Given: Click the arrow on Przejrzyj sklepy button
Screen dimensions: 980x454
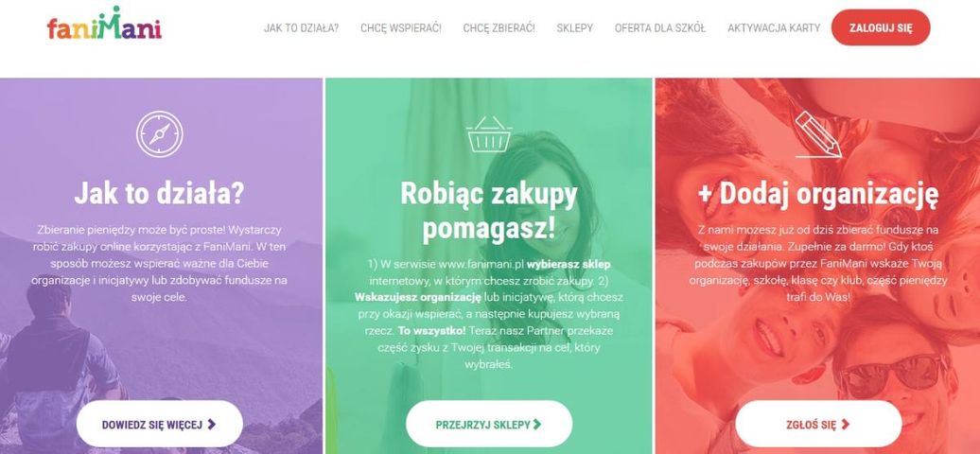Looking at the screenshot, I should point(537,424).
